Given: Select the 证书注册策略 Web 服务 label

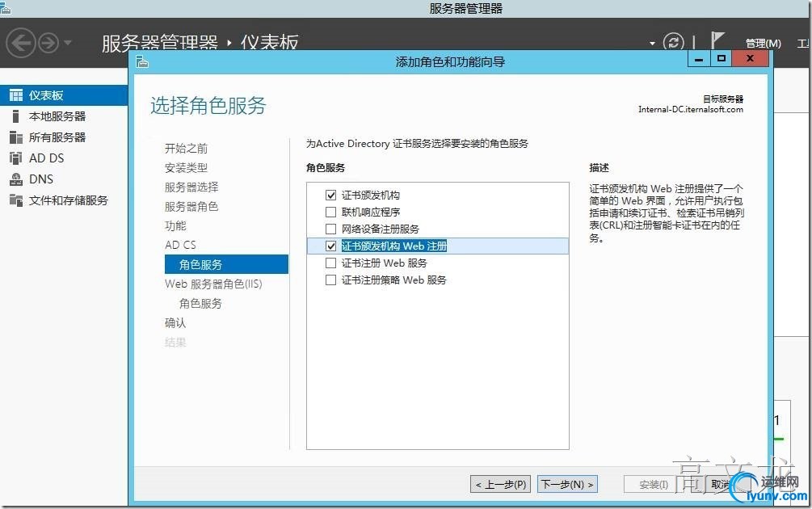Looking at the screenshot, I should coord(393,280).
